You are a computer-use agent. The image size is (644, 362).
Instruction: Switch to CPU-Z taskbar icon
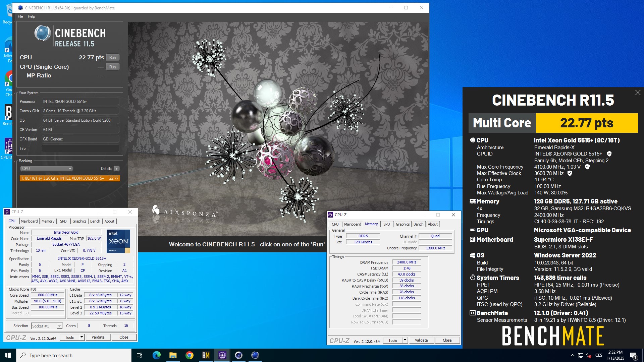point(222,355)
